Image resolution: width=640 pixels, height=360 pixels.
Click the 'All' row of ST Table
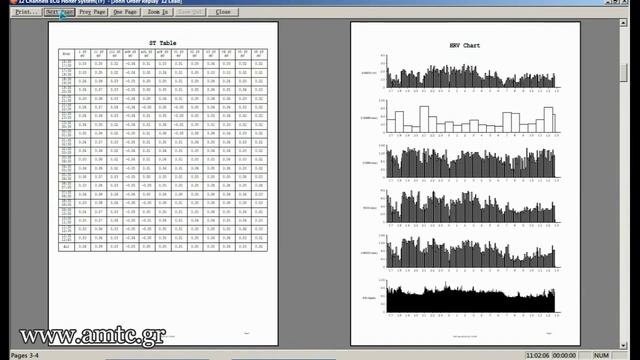point(163,247)
